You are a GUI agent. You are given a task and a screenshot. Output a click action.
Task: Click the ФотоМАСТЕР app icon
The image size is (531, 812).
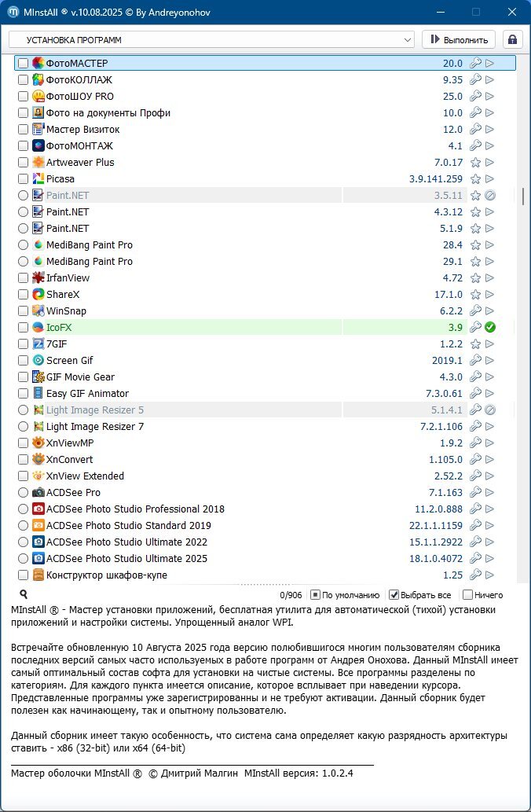click(x=38, y=63)
